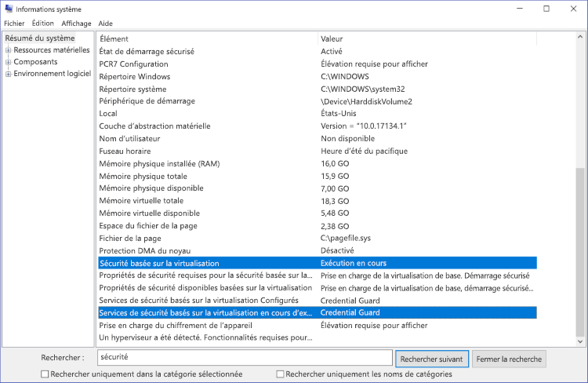Select Sécurité basée sur la virtualisation row
Image resolution: width=588 pixels, height=383 pixels.
tap(318, 263)
